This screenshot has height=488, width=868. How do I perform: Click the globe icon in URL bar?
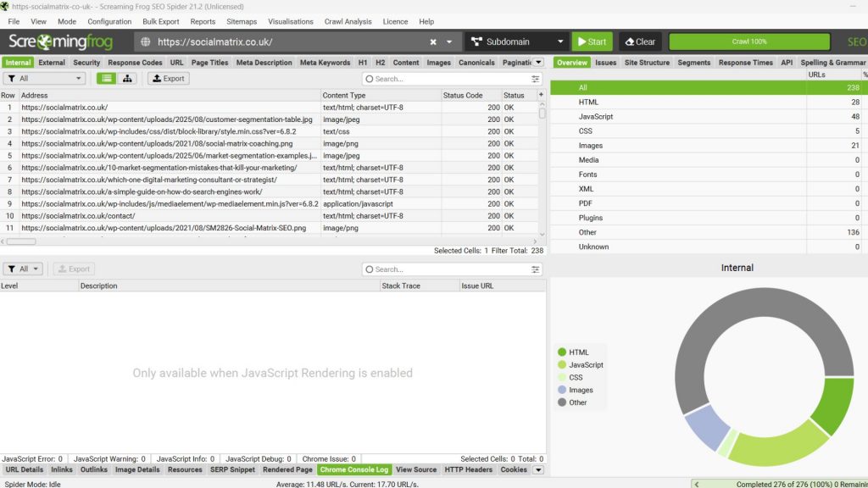tap(145, 42)
